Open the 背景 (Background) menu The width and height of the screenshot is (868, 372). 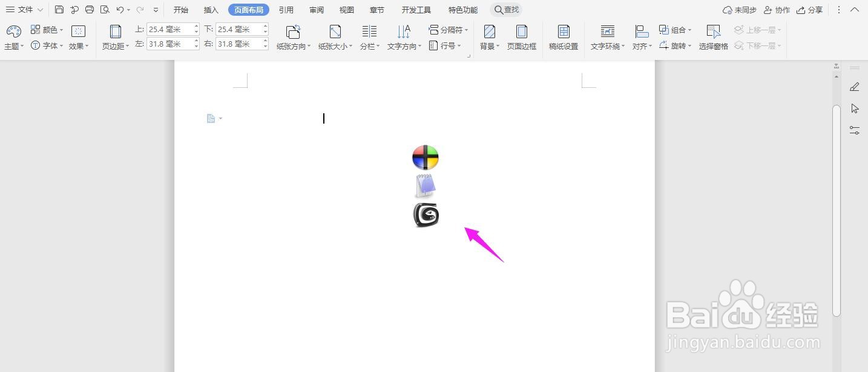(x=490, y=38)
